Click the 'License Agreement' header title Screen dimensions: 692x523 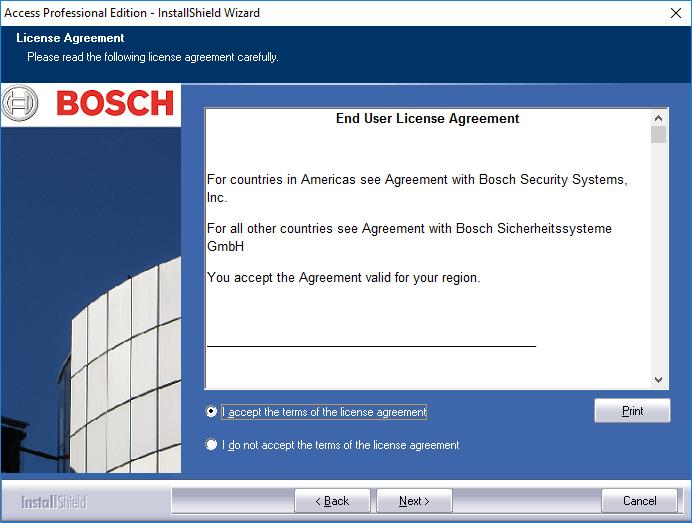point(70,38)
